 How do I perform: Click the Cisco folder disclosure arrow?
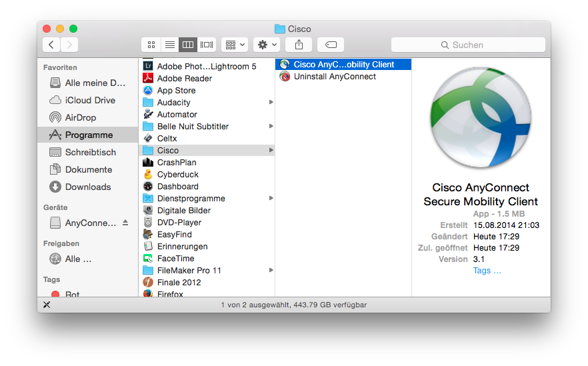271,150
